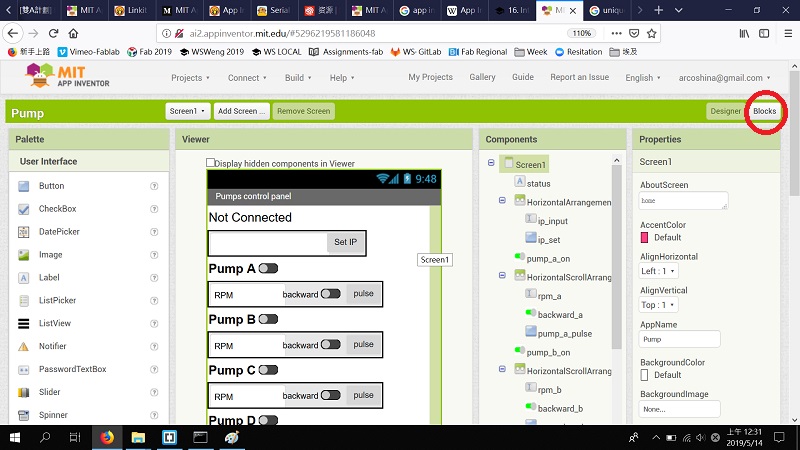Toggle Display hidden components in Viewer
Screen dimensions: 800x450
click(210, 163)
